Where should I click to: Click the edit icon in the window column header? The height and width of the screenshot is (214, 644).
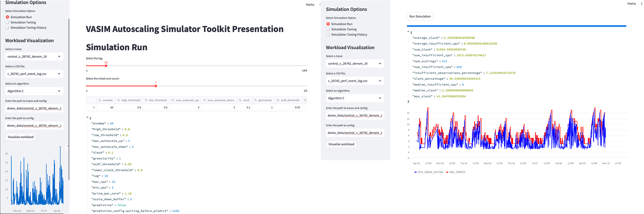pyautogui.click(x=100, y=100)
